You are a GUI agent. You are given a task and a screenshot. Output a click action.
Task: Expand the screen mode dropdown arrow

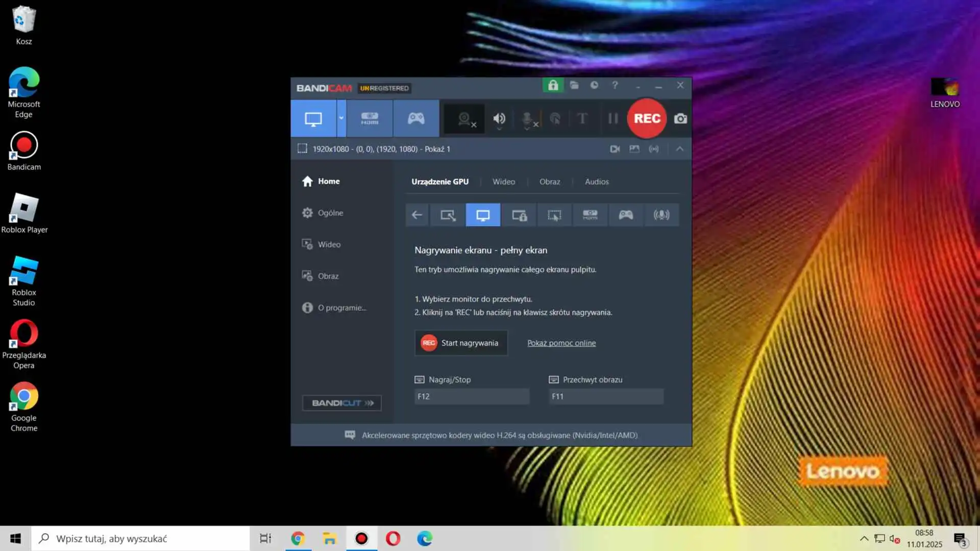point(341,118)
